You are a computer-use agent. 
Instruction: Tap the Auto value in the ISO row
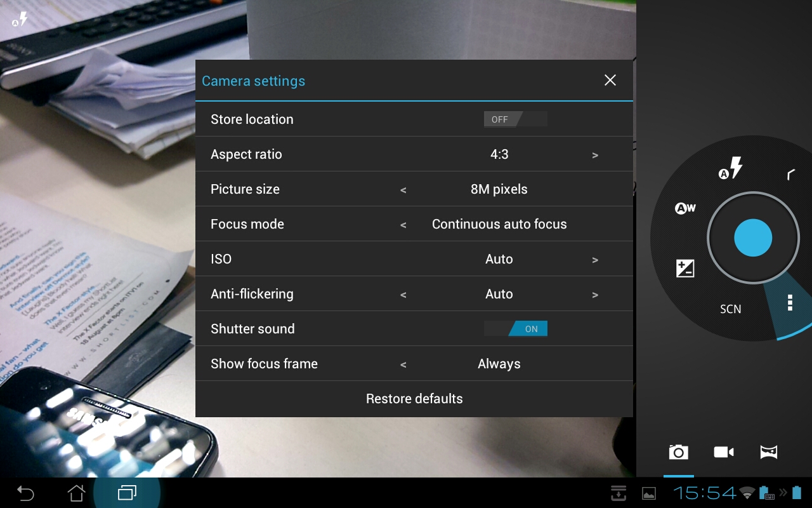pyautogui.click(x=499, y=259)
